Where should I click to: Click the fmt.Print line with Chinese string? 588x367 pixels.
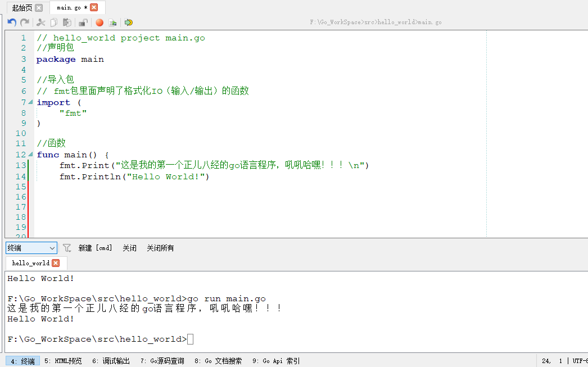point(214,165)
